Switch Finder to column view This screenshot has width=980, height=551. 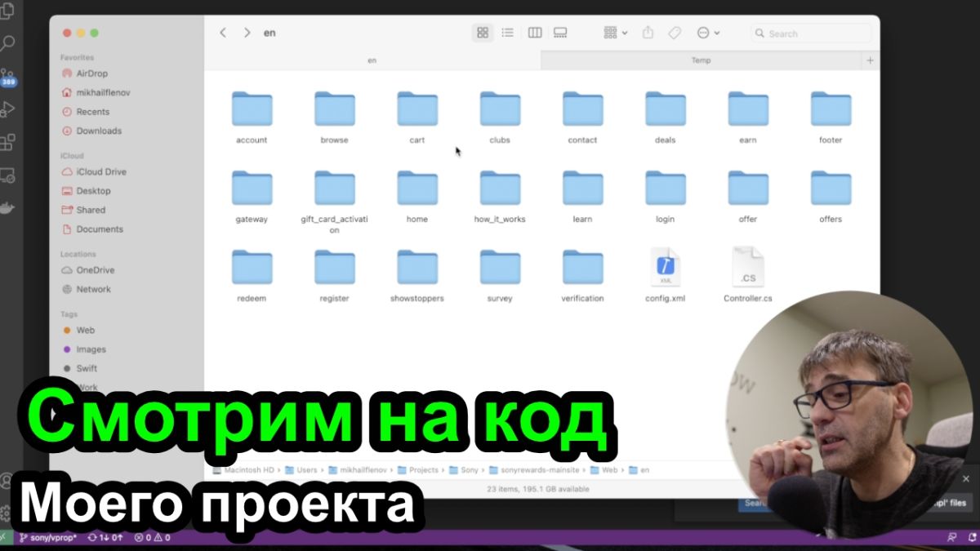point(535,33)
